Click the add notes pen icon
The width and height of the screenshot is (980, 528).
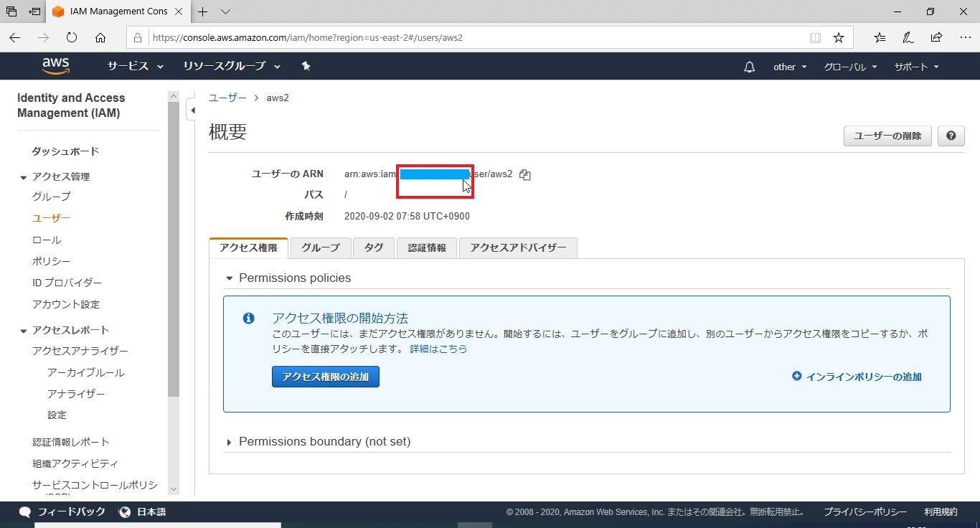[x=908, y=37]
